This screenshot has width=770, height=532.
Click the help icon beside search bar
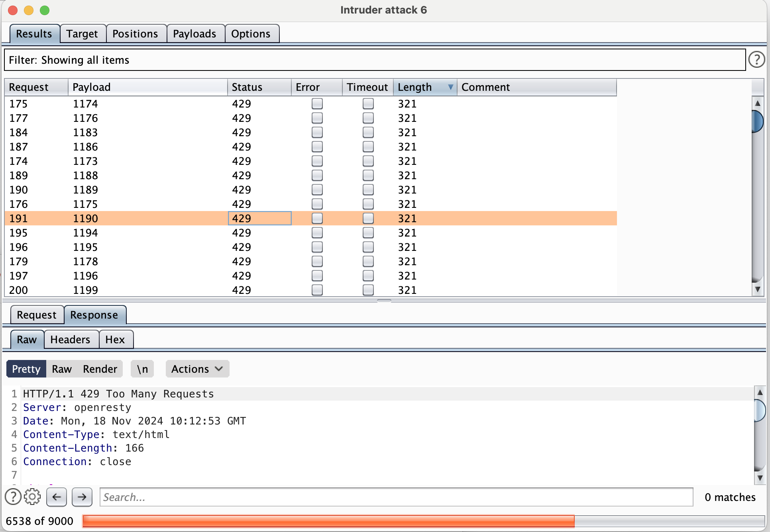pyautogui.click(x=13, y=497)
